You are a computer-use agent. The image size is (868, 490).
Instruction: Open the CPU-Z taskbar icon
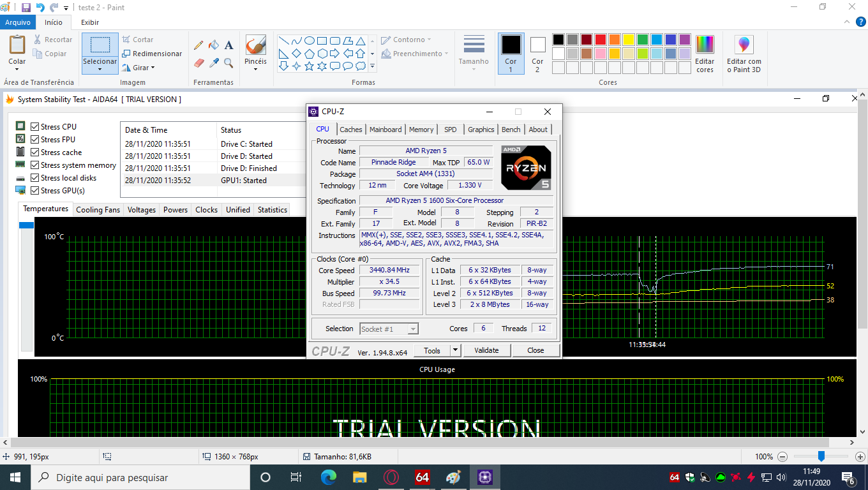tap(484, 477)
